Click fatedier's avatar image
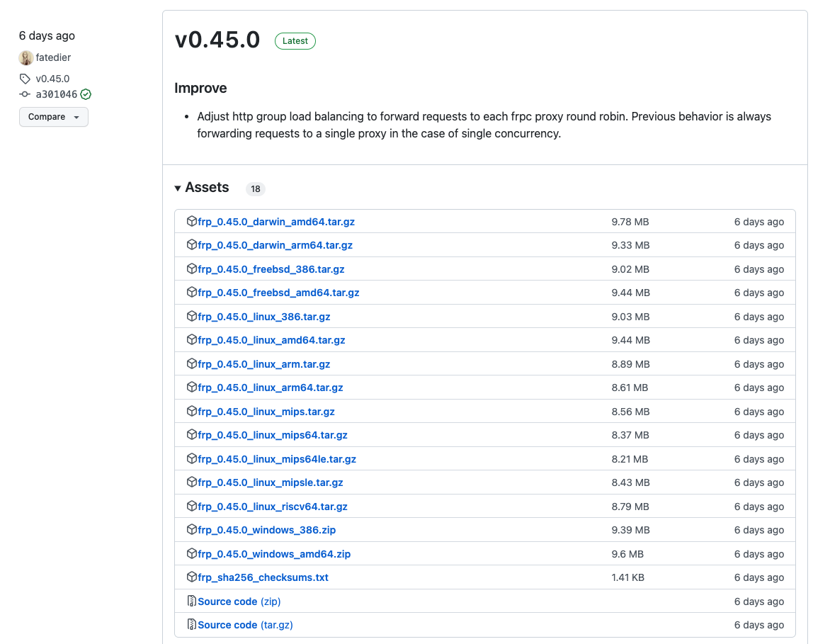 click(x=26, y=58)
